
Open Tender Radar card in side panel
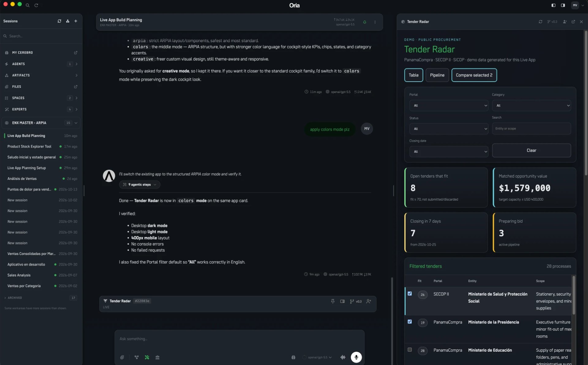(342, 301)
